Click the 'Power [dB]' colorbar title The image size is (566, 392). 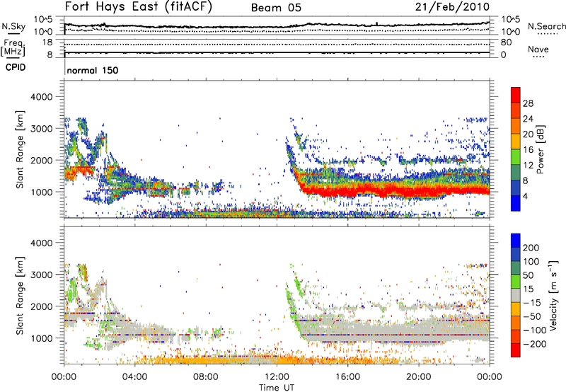coord(541,149)
